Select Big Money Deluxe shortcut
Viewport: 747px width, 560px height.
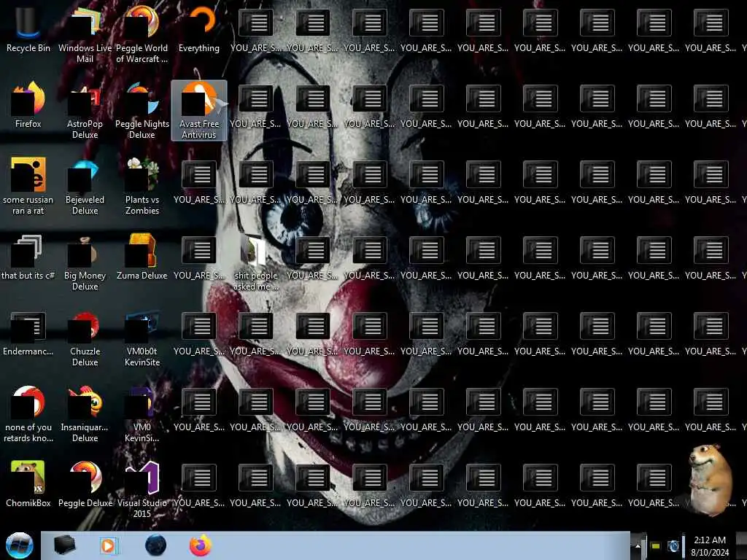pos(85,262)
